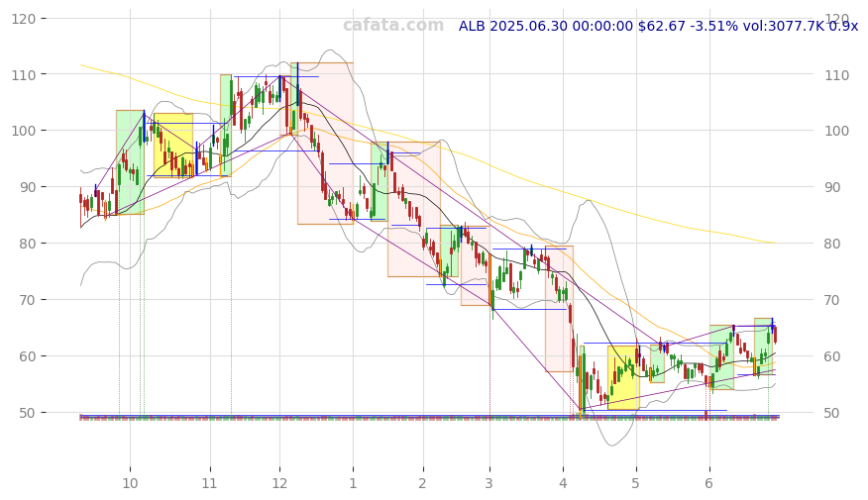Click right price axis label 70
This screenshot has height=500, width=868.
[x=833, y=300]
